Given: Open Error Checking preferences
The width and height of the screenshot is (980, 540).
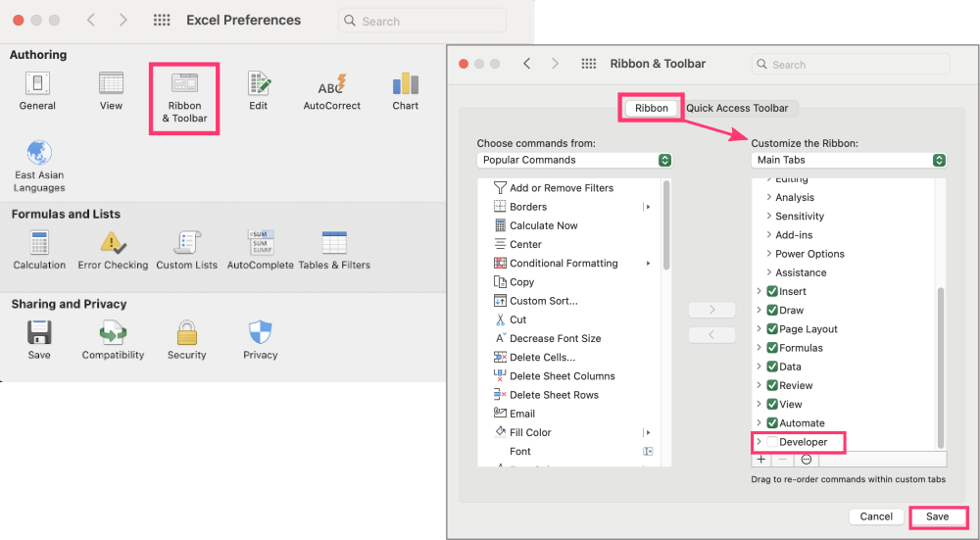Looking at the screenshot, I should [x=113, y=250].
